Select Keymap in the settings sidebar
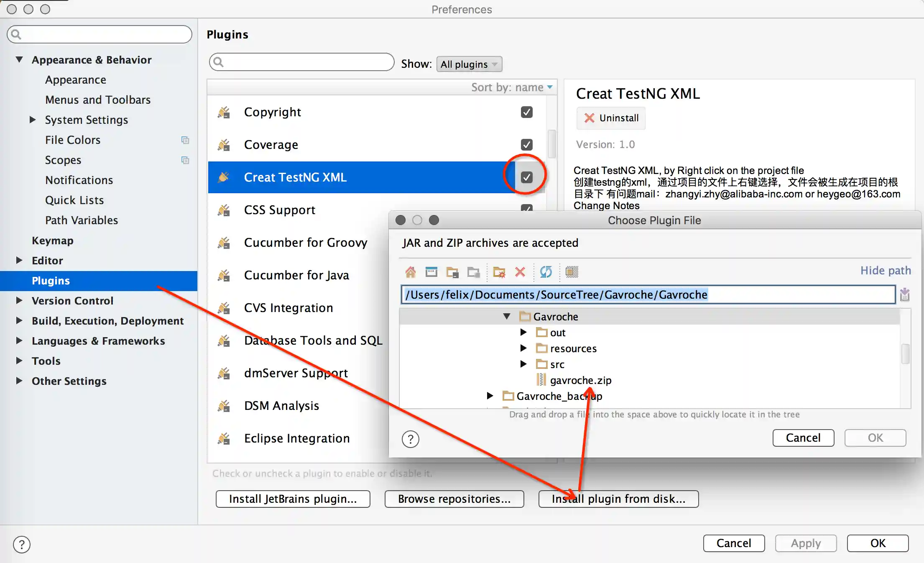This screenshot has width=924, height=563. click(53, 241)
